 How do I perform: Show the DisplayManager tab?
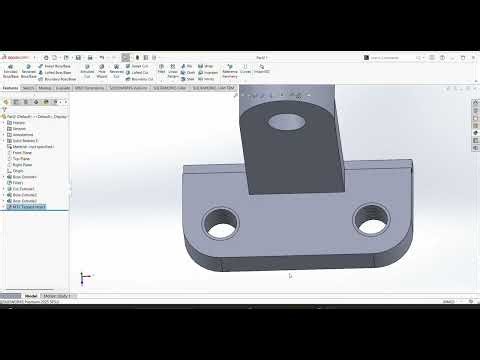click(46, 102)
